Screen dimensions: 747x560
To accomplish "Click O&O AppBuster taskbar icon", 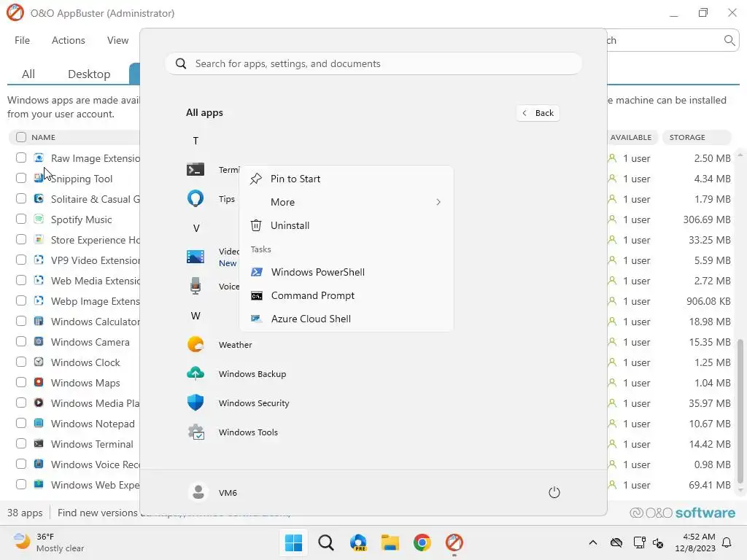I will 454,542.
